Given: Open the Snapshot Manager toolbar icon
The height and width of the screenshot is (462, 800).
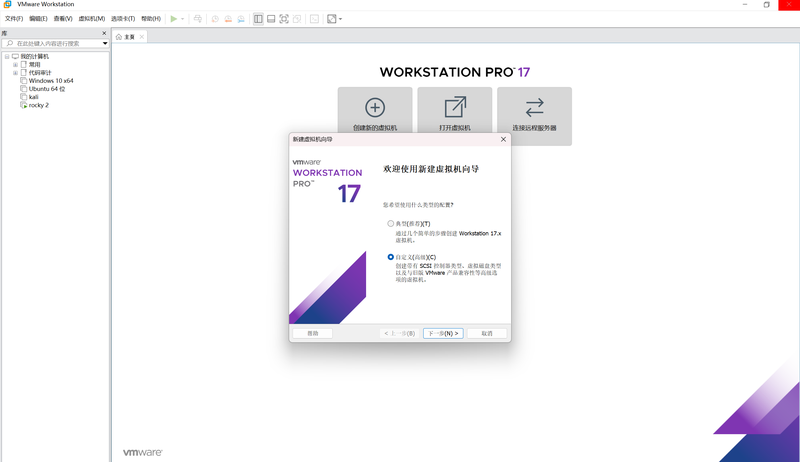Looking at the screenshot, I should coord(241,19).
